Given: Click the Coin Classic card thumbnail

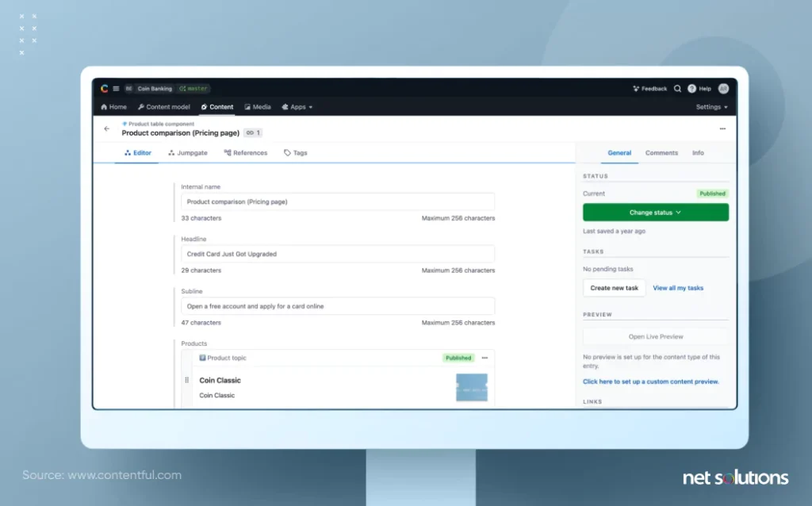Looking at the screenshot, I should click(x=471, y=387).
